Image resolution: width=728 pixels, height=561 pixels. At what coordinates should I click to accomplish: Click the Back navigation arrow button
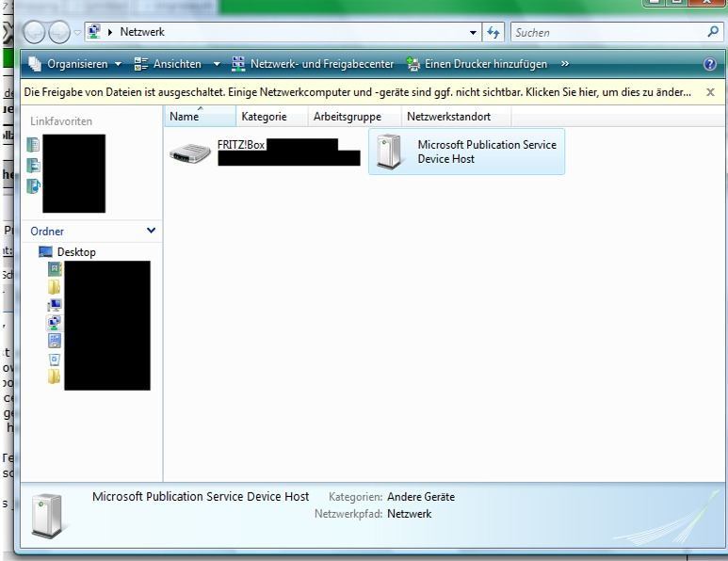tap(34, 33)
